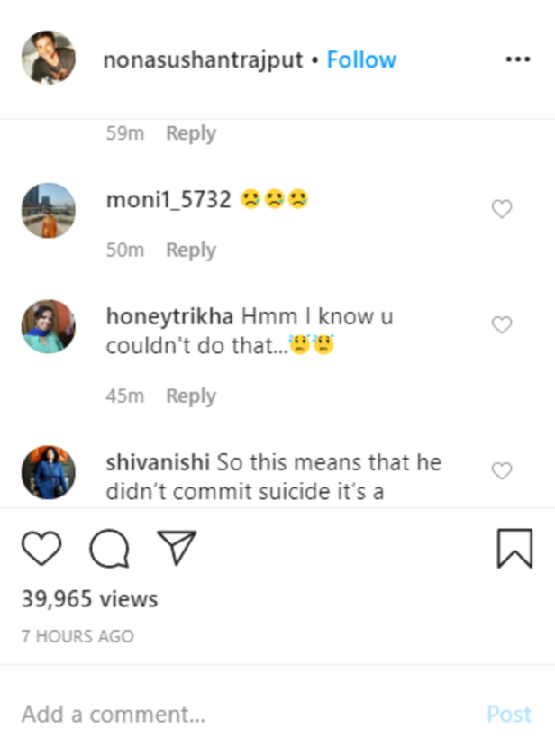The image size is (555, 756).
Task: Like moni1_5732's comment with the heart
Action: (501, 208)
